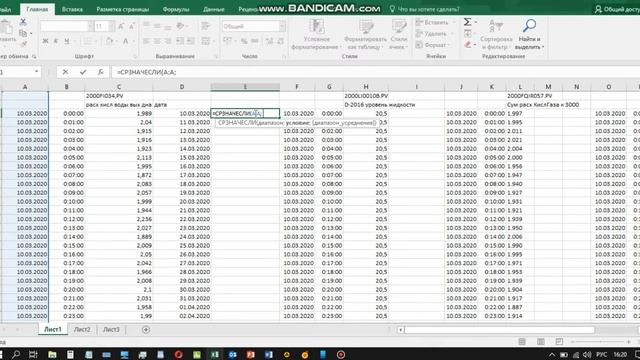The height and width of the screenshot is (360, 640).
Task: Click the Общий доступ share button
Action: pos(617,9)
